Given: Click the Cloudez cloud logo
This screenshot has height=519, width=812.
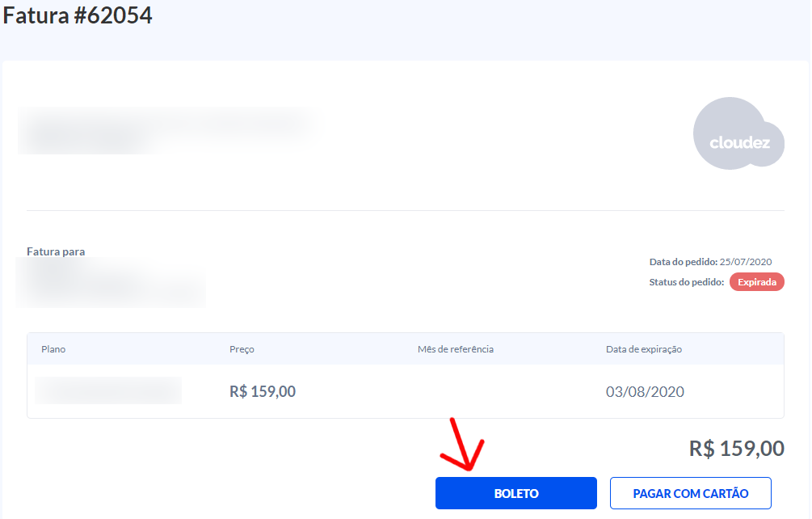Looking at the screenshot, I should tap(738, 134).
